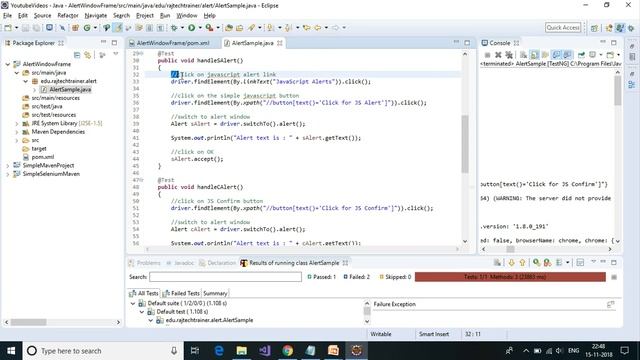Screen dimensions: 640x360
Task: Click the Run External Tools icon
Action: [209, 28]
